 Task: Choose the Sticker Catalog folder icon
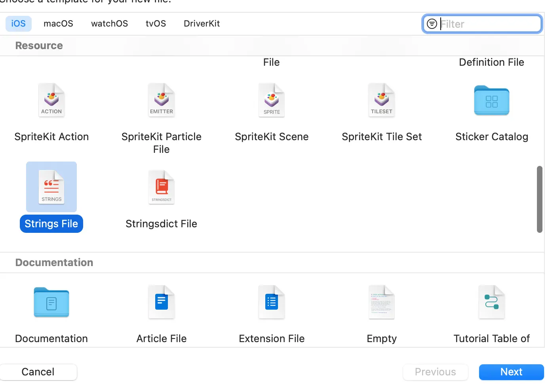coord(492,101)
